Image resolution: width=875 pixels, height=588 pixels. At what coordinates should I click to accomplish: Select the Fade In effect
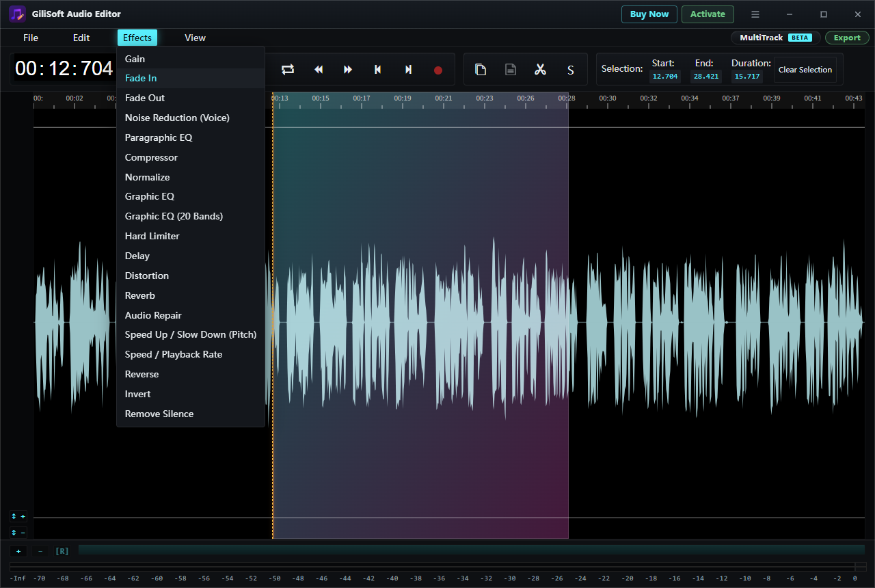click(x=191, y=79)
